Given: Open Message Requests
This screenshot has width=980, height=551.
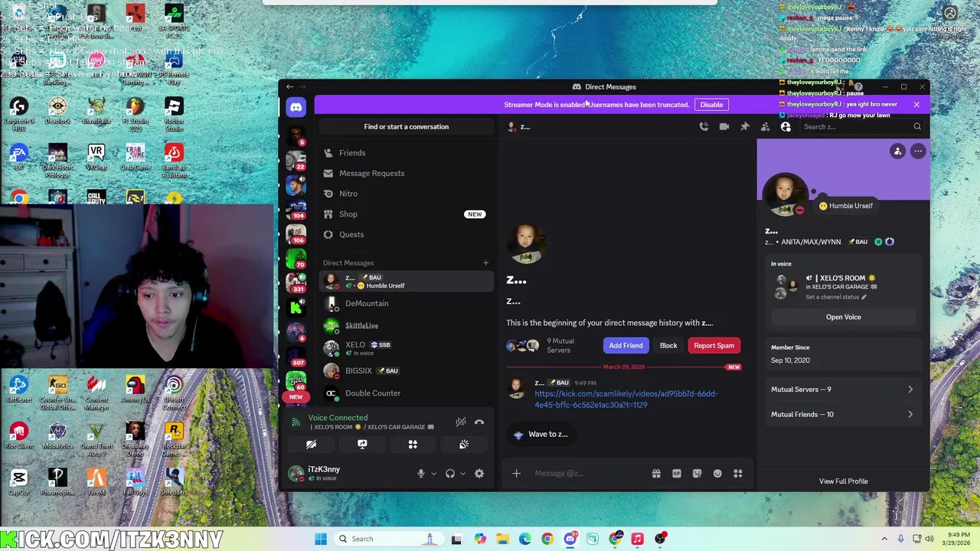Looking at the screenshot, I should 407,173.
